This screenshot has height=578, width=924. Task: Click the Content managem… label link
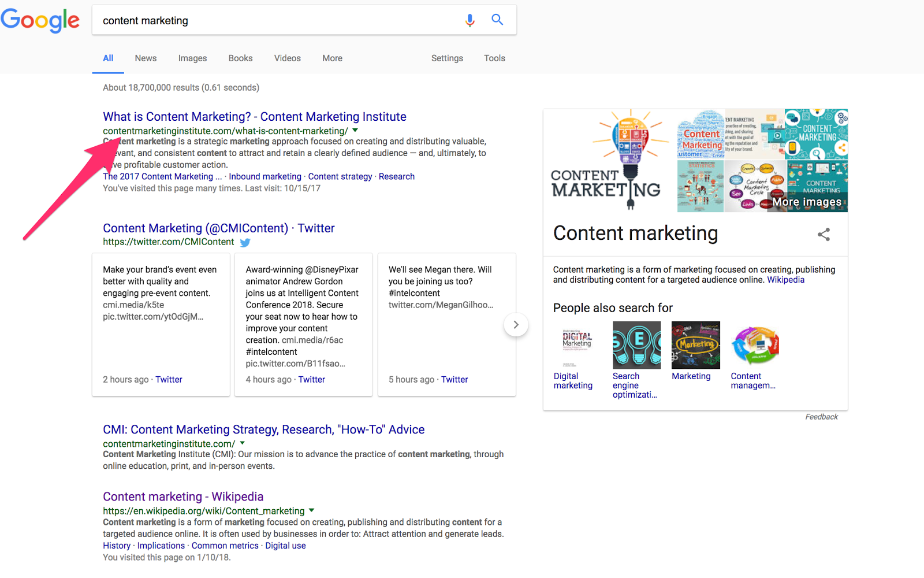(x=753, y=381)
